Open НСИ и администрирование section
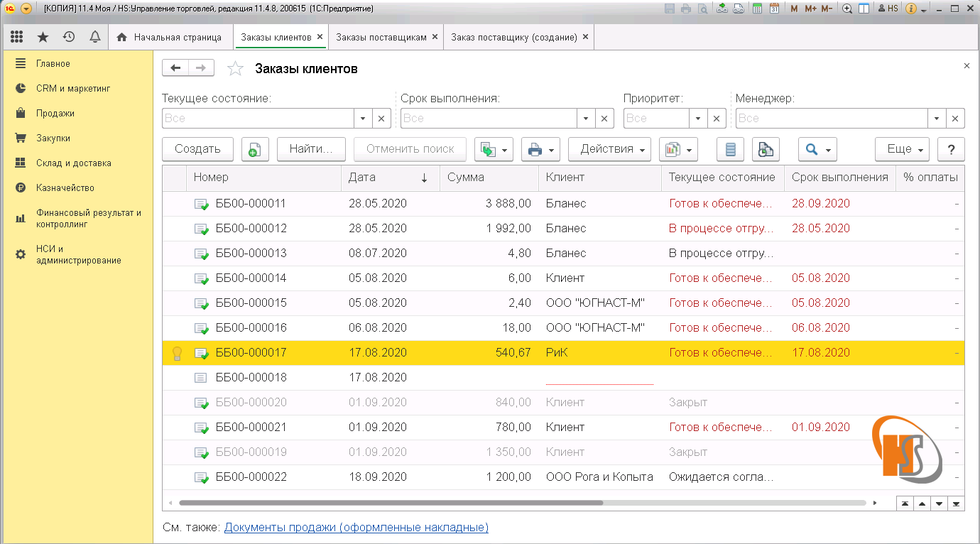The image size is (980, 544). tap(78, 254)
